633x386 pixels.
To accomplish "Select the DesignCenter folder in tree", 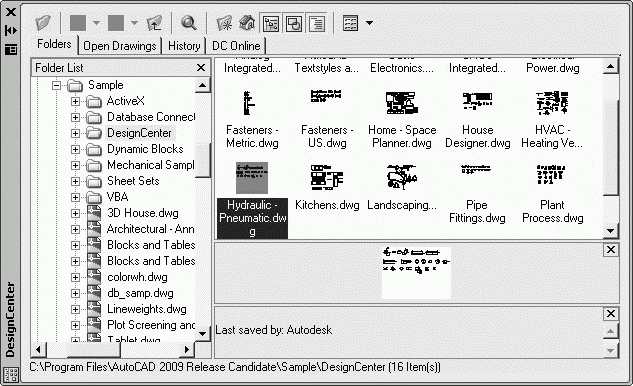I will click(x=139, y=133).
